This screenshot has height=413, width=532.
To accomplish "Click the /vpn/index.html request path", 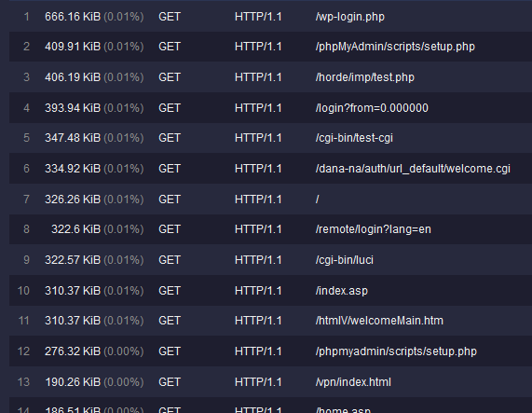I will click(x=353, y=382).
